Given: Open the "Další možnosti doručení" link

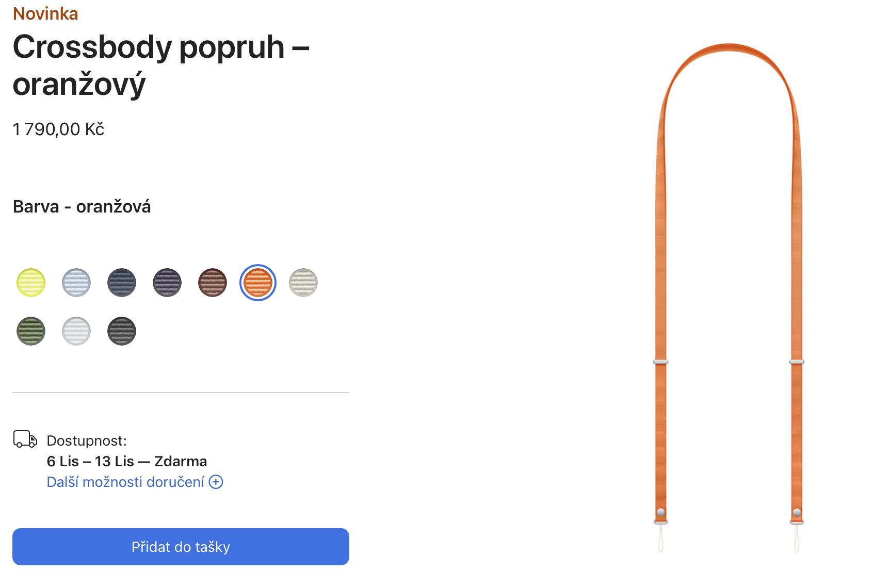Looking at the screenshot, I should coord(125,482).
